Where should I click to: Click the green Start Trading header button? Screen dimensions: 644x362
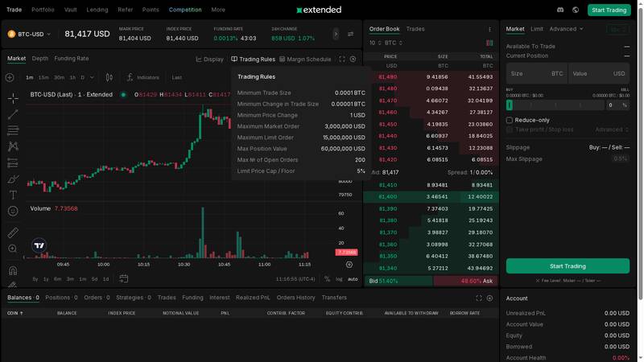pyautogui.click(x=609, y=10)
